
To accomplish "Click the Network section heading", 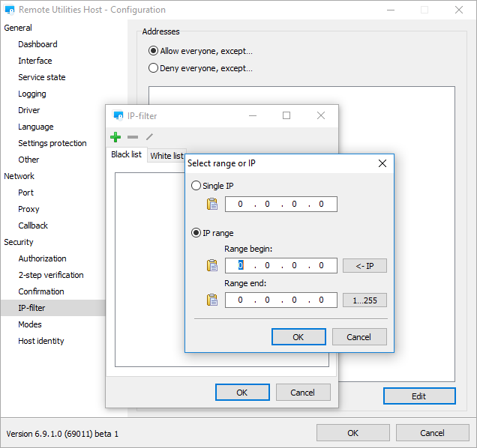I will 19,176.
